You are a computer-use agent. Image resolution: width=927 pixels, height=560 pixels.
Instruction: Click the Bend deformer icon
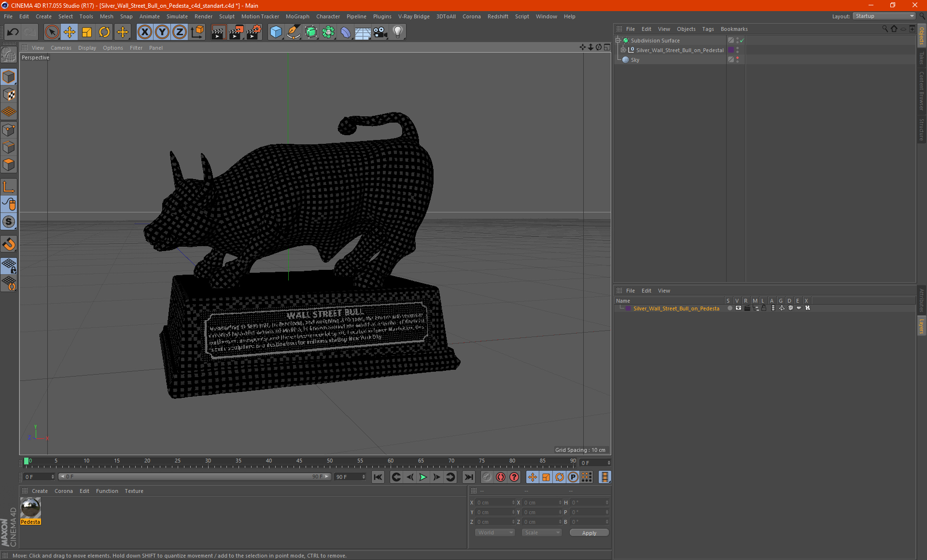point(346,32)
